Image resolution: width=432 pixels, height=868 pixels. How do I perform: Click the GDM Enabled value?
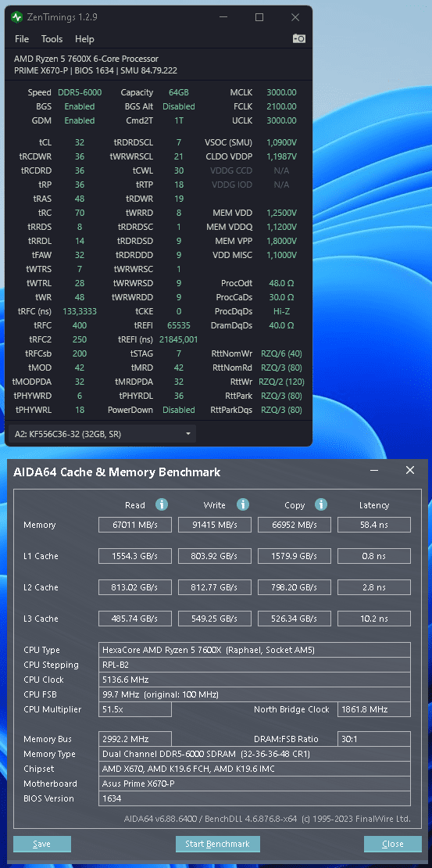[x=80, y=120]
